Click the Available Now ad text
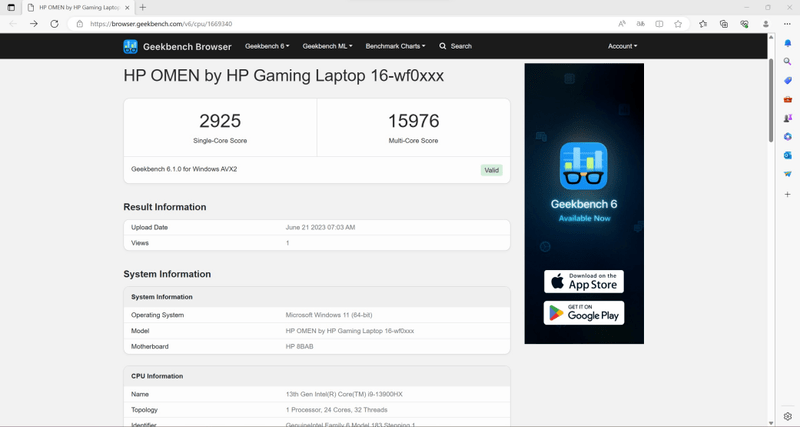 (x=584, y=218)
